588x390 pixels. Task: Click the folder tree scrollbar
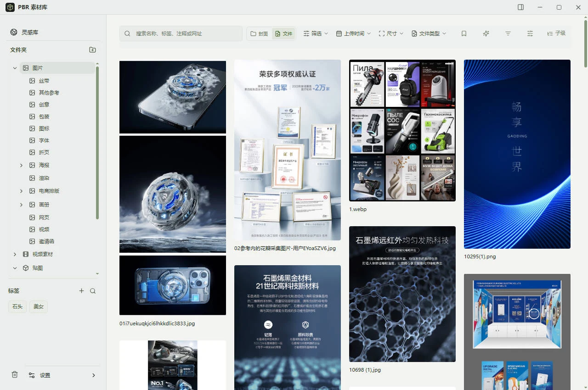coord(97,143)
